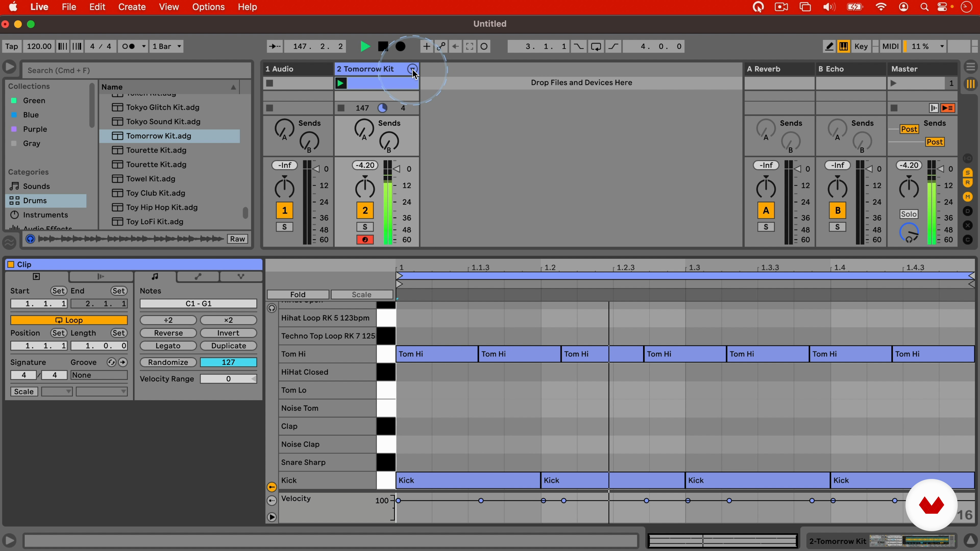Open the Notes tab music-note icon
980x551 pixels.
[x=155, y=277]
